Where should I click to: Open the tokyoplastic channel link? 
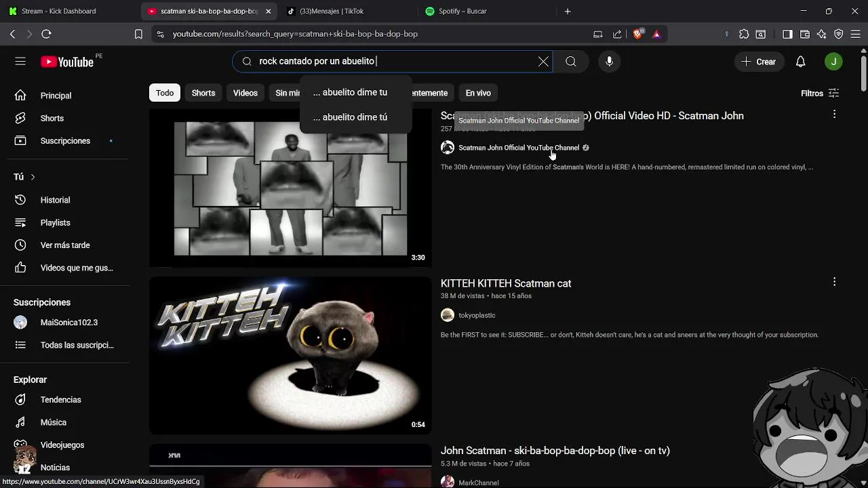click(x=477, y=315)
